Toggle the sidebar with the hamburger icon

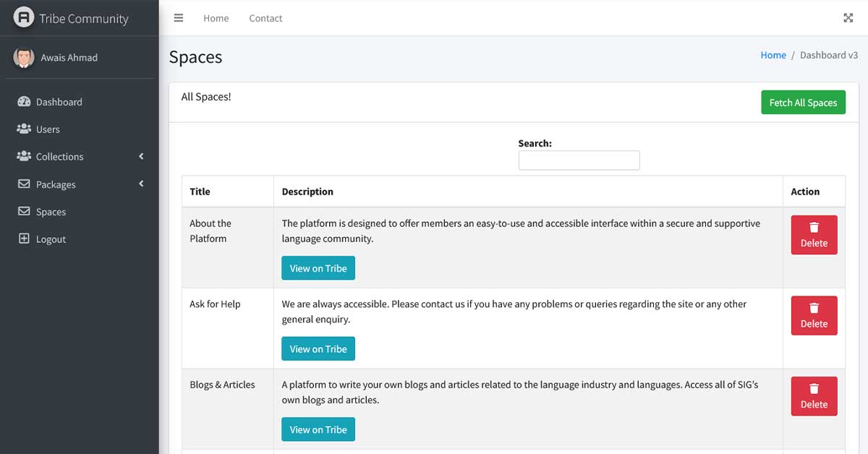pyautogui.click(x=179, y=18)
